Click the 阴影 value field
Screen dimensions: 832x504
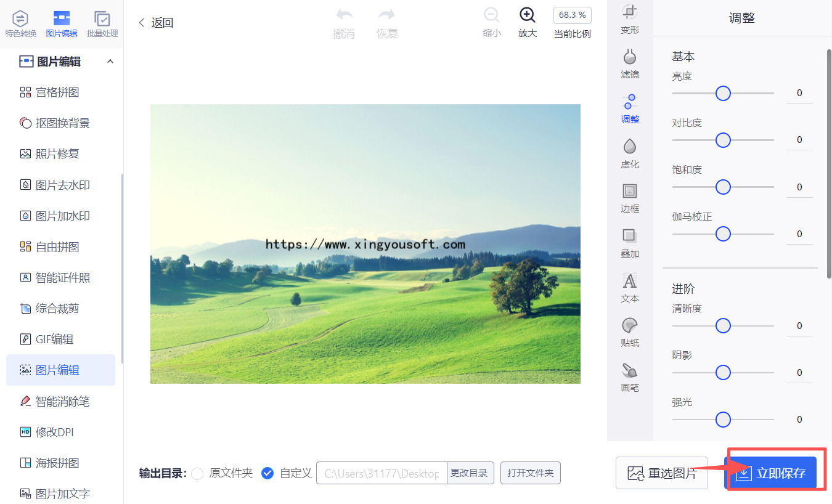[x=799, y=373]
